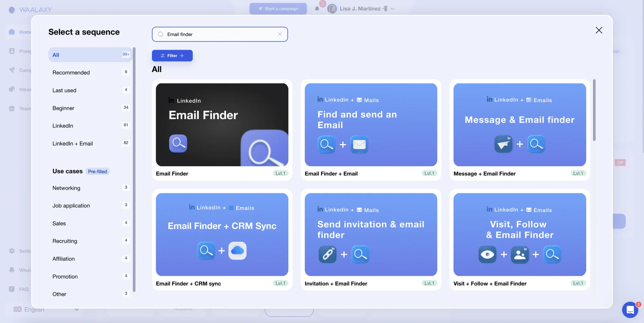
Task: Close the Select a sequence dialog
Action: click(599, 30)
